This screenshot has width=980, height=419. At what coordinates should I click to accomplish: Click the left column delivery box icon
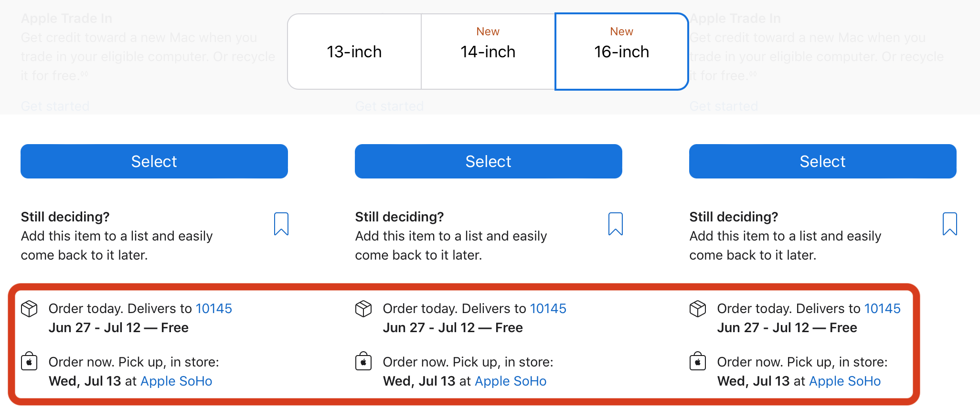[x=29, y=309]
